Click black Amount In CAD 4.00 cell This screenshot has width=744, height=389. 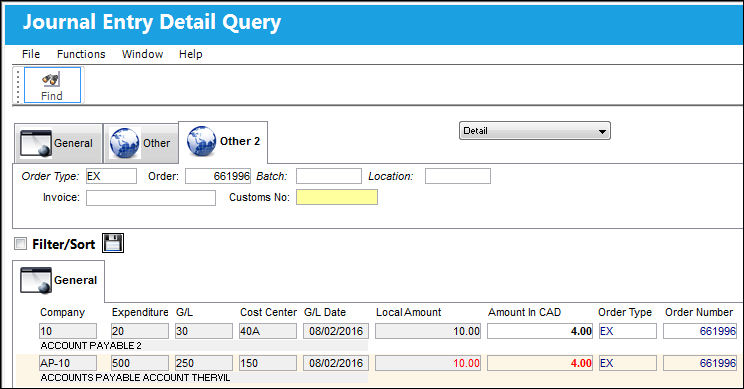(540, 331)
